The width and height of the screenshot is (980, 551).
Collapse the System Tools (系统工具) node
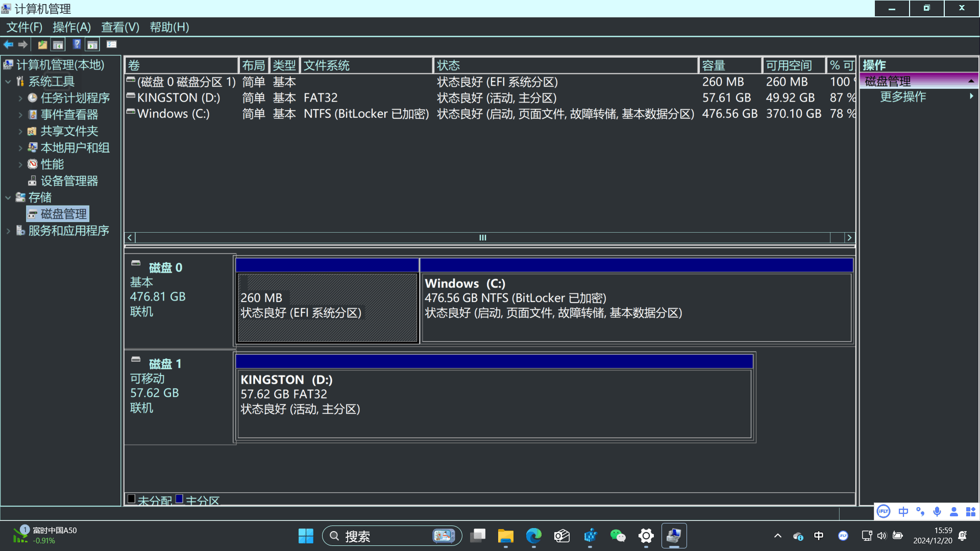pos(8,82)
